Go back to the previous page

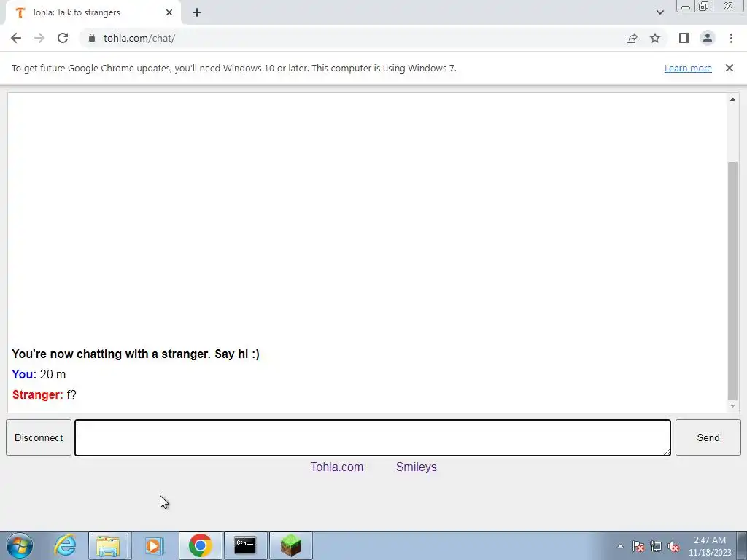coord(16,38)
